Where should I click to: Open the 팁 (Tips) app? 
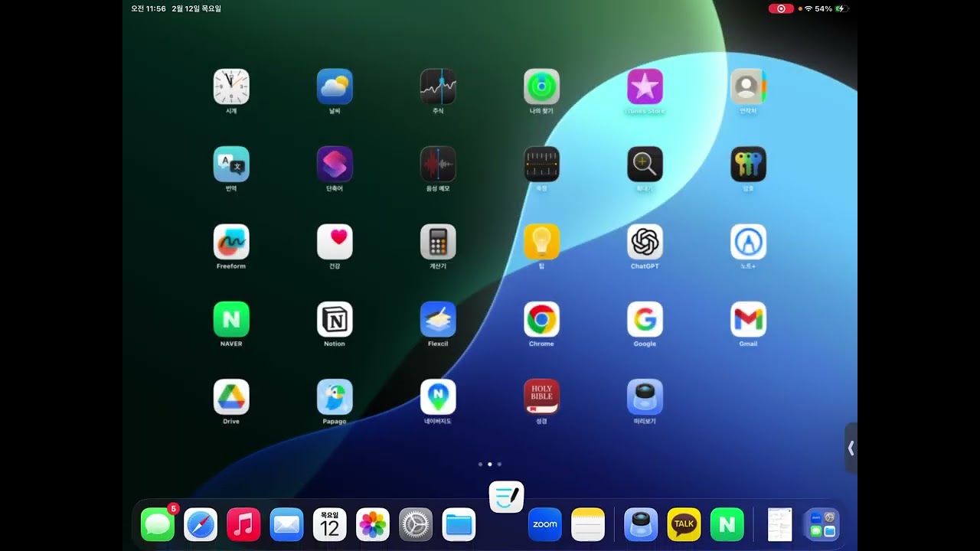(541, 242)
